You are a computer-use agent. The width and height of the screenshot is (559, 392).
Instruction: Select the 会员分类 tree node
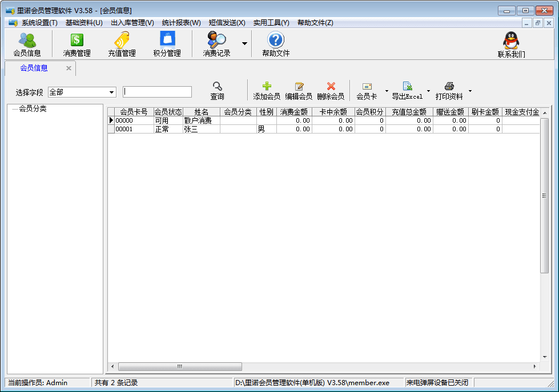(x=33, y=108)
